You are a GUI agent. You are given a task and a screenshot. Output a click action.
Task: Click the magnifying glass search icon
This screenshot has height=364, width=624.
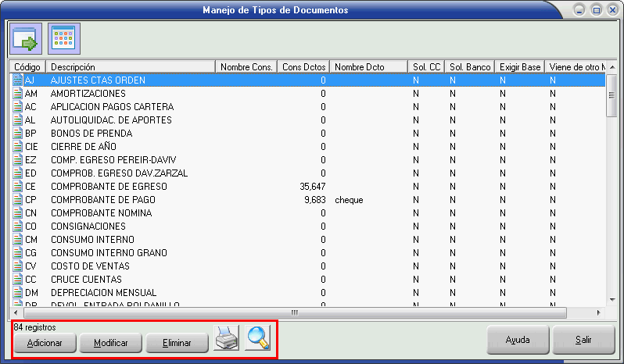[257, 338]
